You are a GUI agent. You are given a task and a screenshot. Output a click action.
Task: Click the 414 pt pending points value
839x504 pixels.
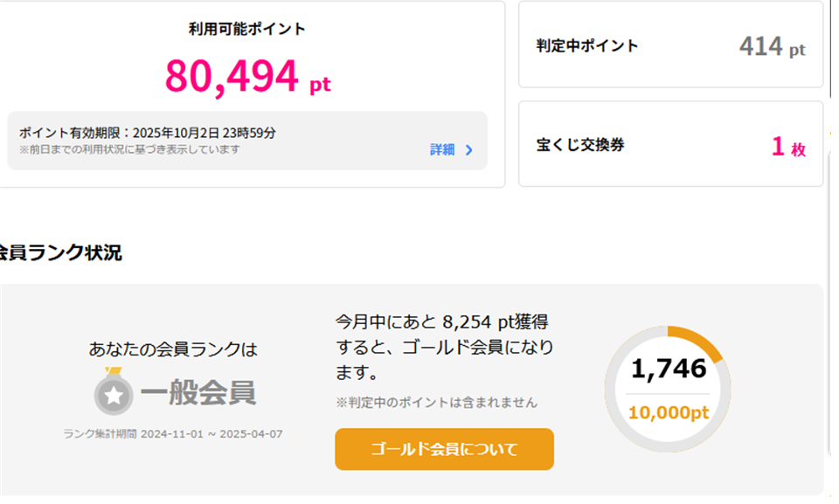(772, 46)
